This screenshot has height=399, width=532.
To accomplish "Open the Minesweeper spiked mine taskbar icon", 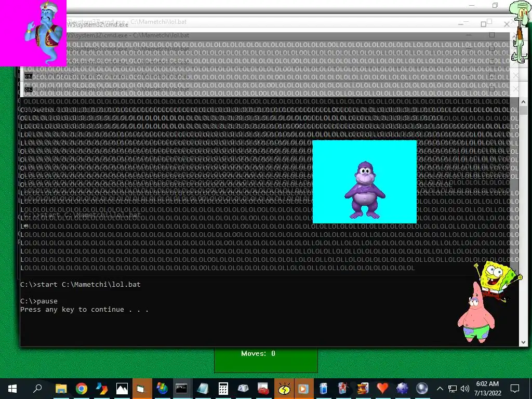I will (x=402, y=389).
